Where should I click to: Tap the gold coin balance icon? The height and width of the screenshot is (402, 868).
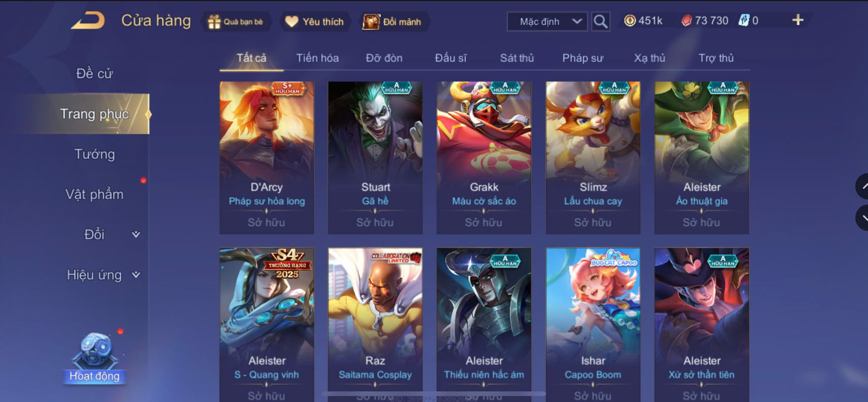[x=630, y=20]
